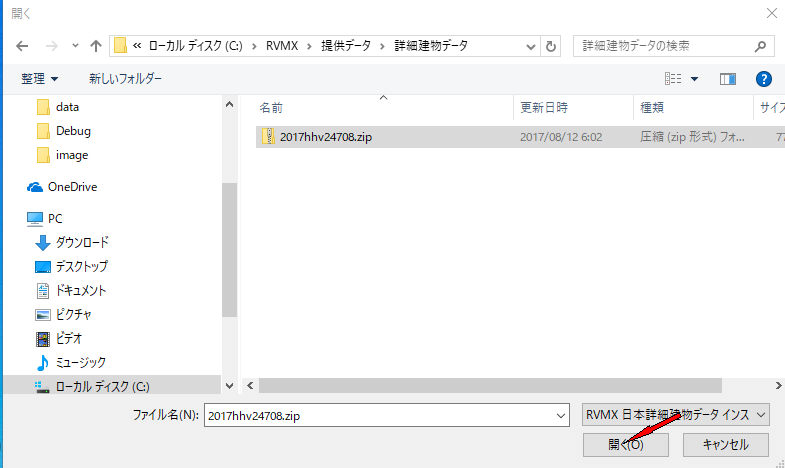Screen dimensions: 785x468
Task: Expand the file name history dropdown
Action: click(560, 414)
